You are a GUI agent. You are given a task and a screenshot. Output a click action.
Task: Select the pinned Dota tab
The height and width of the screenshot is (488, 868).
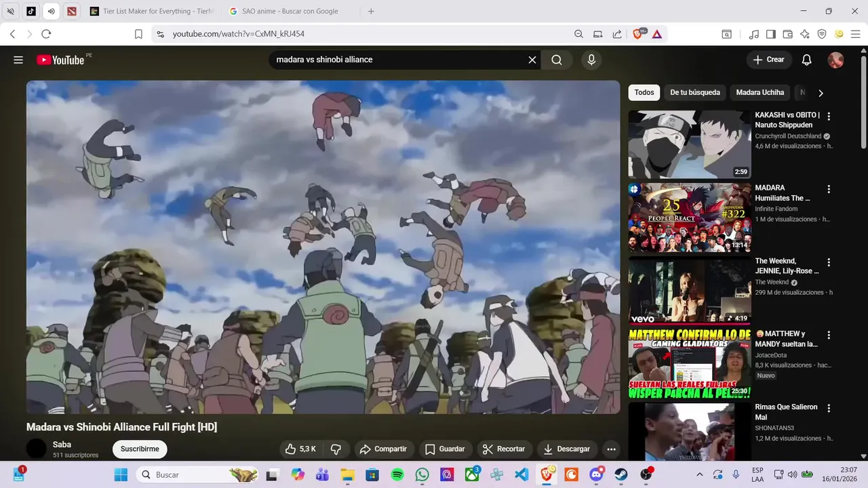point(73,12)
